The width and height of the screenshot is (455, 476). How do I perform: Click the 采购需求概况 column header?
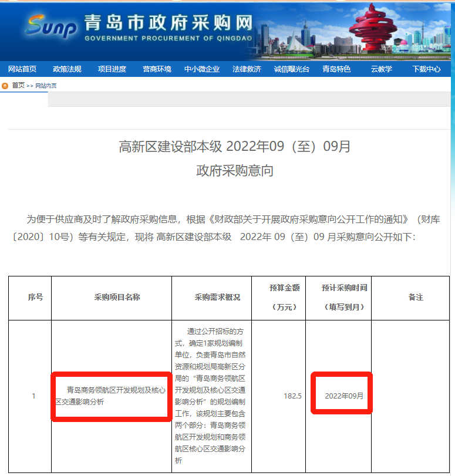(217, 297)
